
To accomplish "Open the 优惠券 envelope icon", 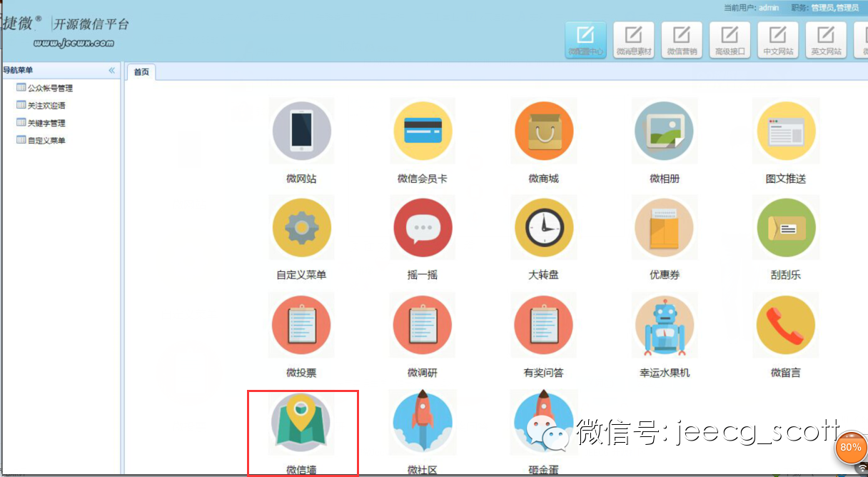I will (665, 228).
